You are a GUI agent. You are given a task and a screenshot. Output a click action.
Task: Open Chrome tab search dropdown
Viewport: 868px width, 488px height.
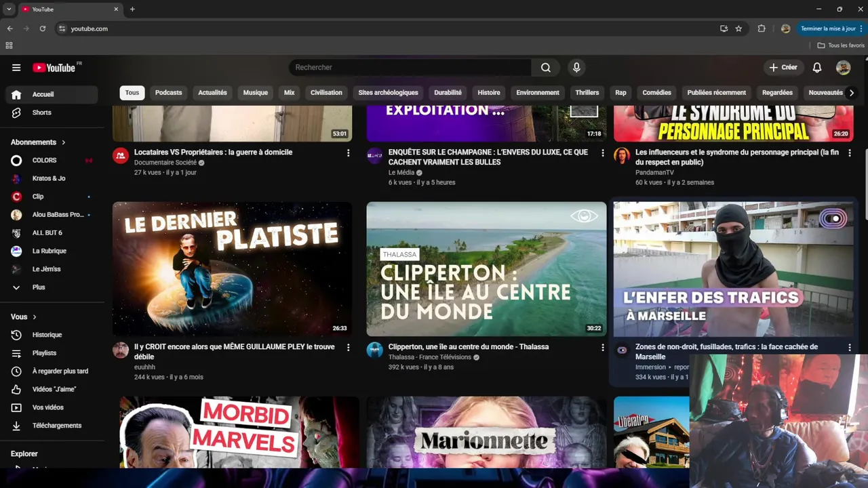point(9,9)
